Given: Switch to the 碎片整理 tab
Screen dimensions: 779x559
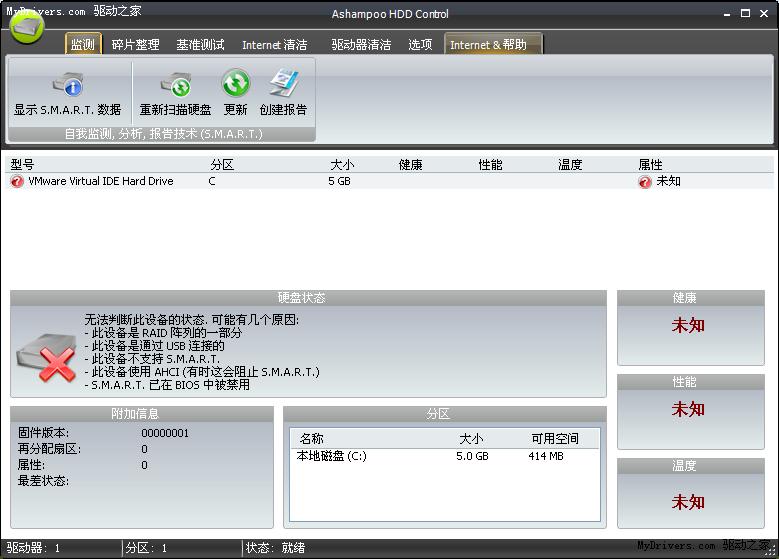Looking at the screenshot, I should pos(135,45).
